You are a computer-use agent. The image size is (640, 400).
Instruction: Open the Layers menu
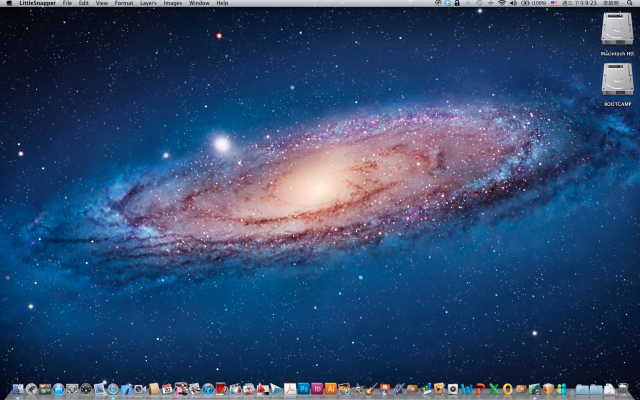pos(148,3)
